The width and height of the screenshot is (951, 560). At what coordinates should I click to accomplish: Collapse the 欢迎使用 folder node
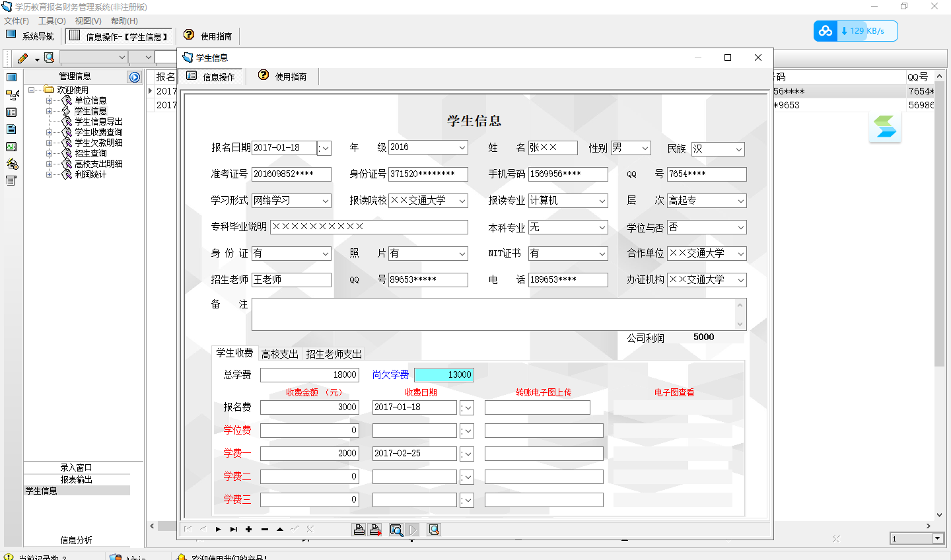(x=32, y=90)
